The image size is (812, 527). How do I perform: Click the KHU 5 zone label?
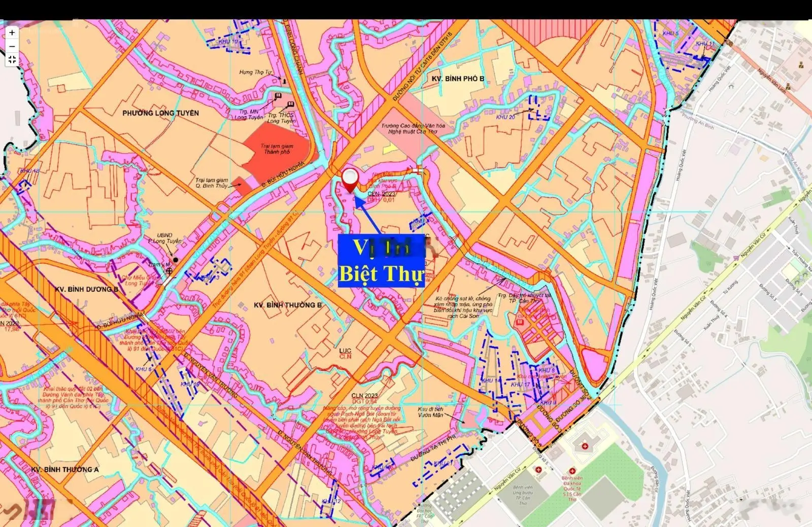[670, 33]
